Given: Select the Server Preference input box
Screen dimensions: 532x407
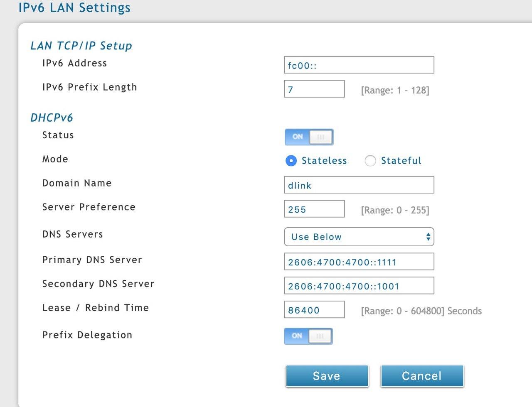Looking at the screenshot, I should click(314, 209).
